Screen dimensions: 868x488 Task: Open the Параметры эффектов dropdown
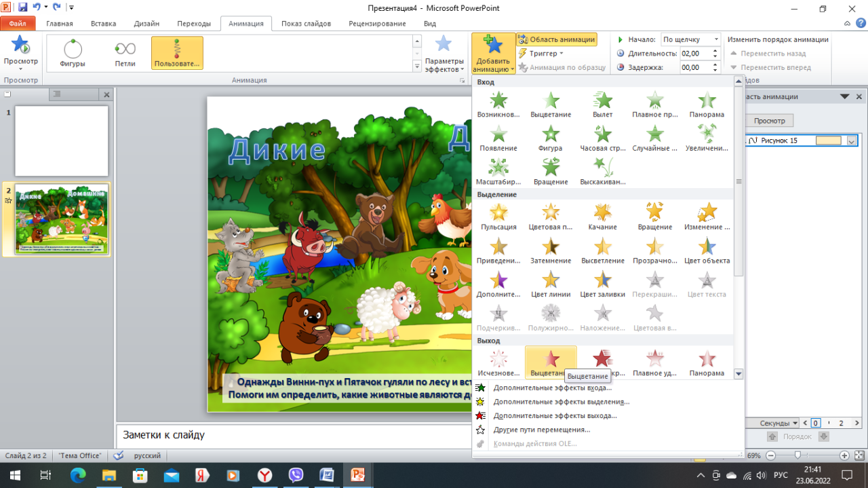pos(443,54)
